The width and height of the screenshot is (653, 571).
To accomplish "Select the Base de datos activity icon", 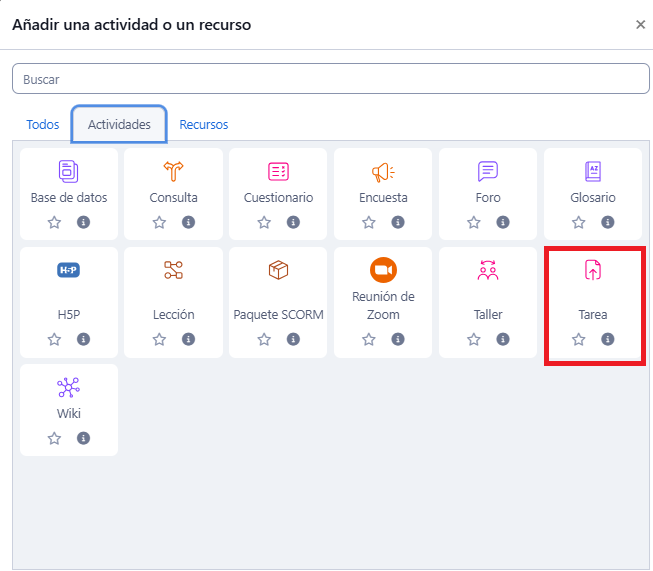I will [x=69, y=171].
